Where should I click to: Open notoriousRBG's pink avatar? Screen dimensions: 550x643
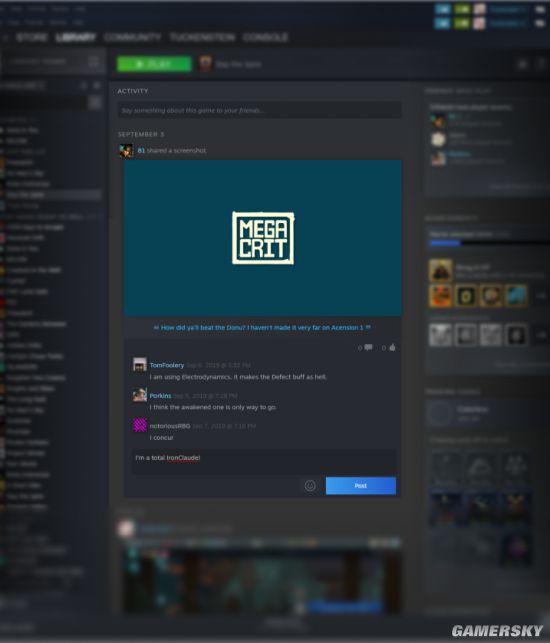140,425
